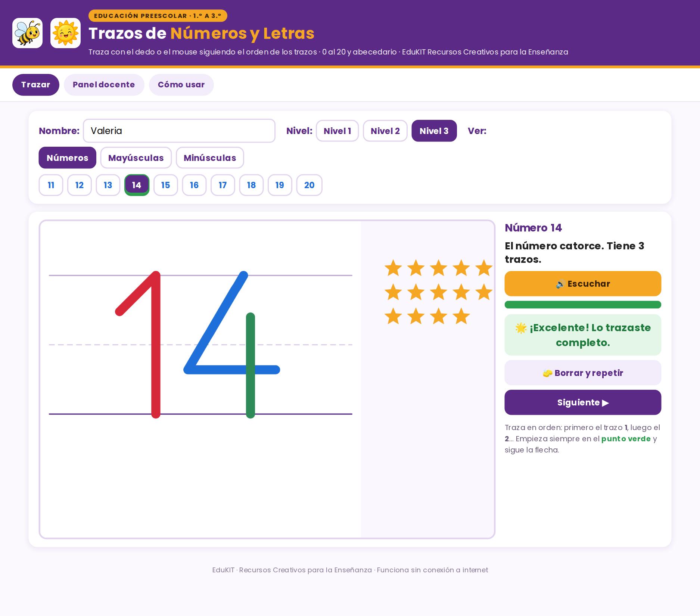Select number 13
Viewport: 700px width, 616px height.
click(108, 185)
